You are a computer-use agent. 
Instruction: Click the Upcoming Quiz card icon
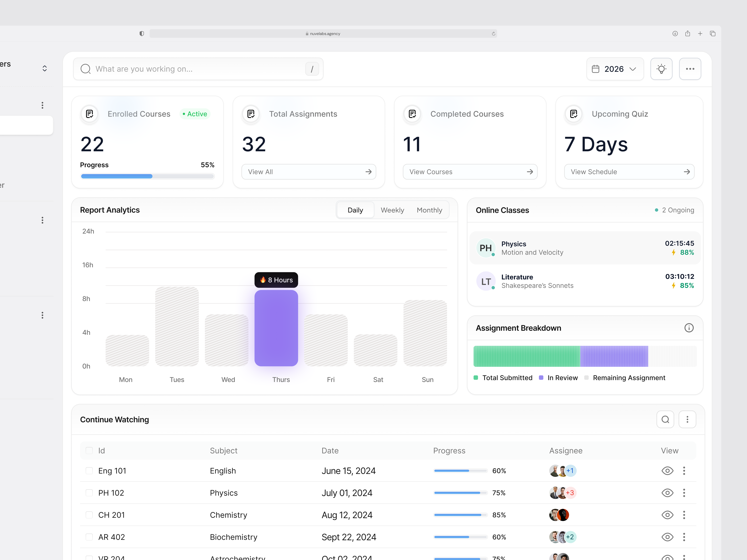pyautogui.click(x=573, y=114)
